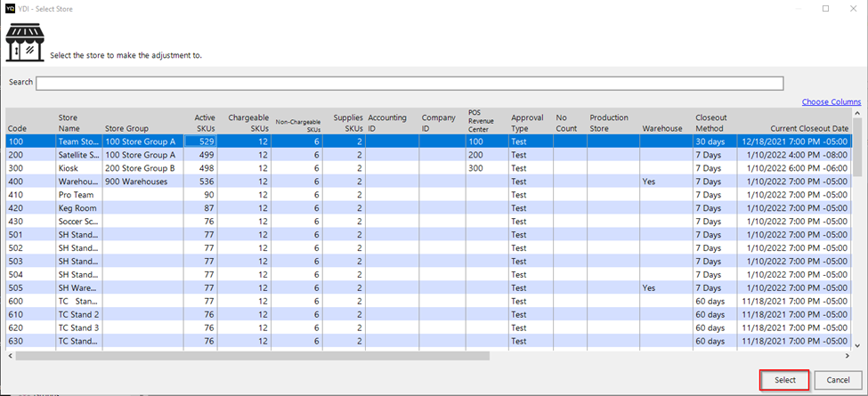The width and height of the screenshot is (868, 396).
Task: Select the TC Stand 2 row
Action: 78,314
